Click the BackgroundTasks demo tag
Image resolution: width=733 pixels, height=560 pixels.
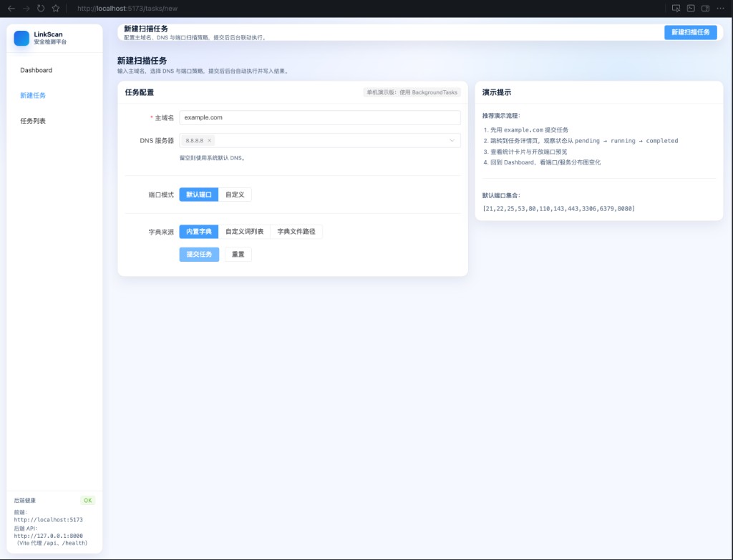412,92
